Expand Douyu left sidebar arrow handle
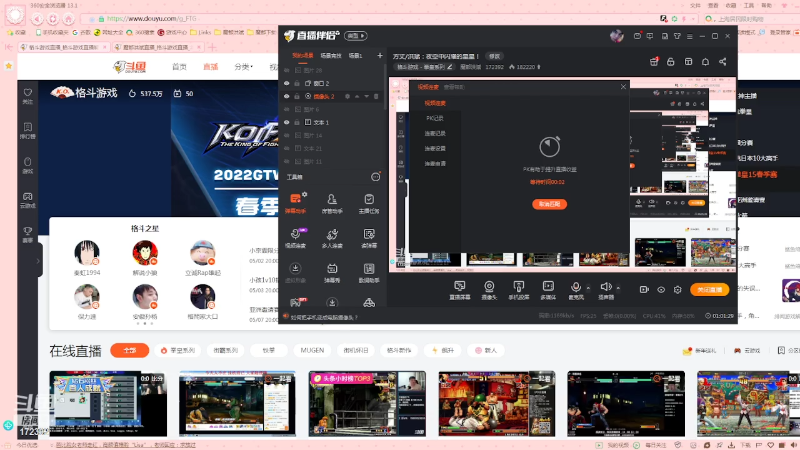 [x=38, y=261]
